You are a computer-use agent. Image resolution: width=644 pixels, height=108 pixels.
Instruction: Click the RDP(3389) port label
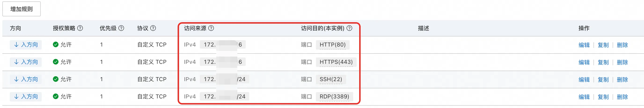[334, 97]
